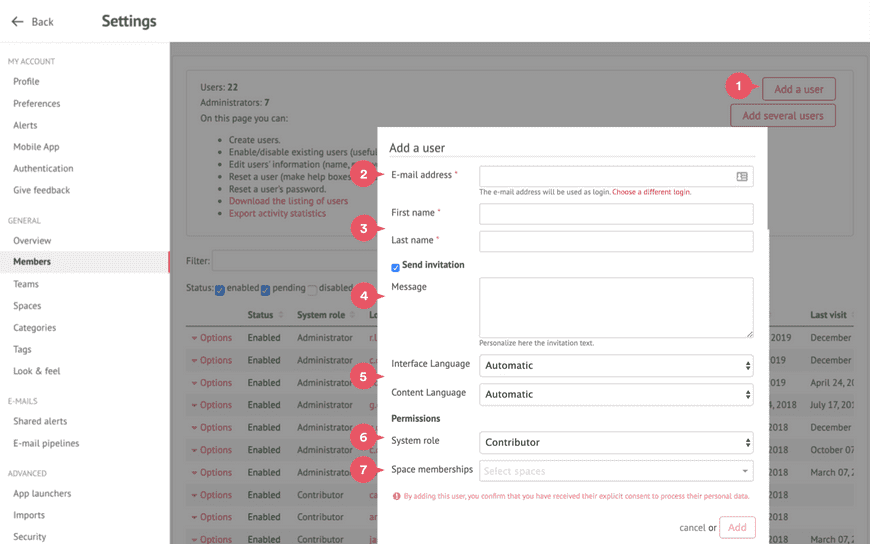
Task: Click the Status column header
Action: point(260,315)
